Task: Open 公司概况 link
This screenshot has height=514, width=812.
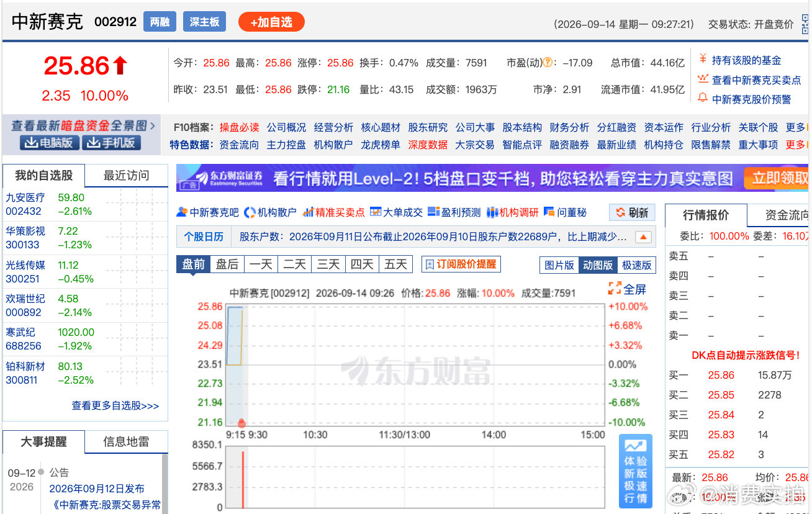Action: 286,127
